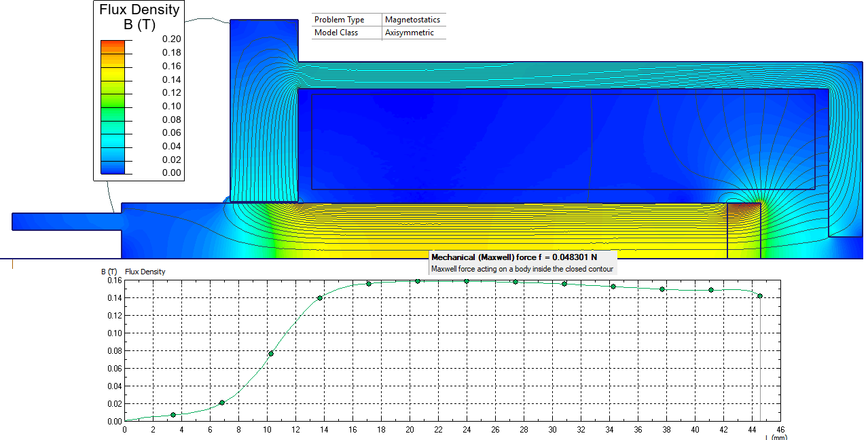Click the data point at 24 mm
The height and width of the screenshot is (440, 868).
467,281
